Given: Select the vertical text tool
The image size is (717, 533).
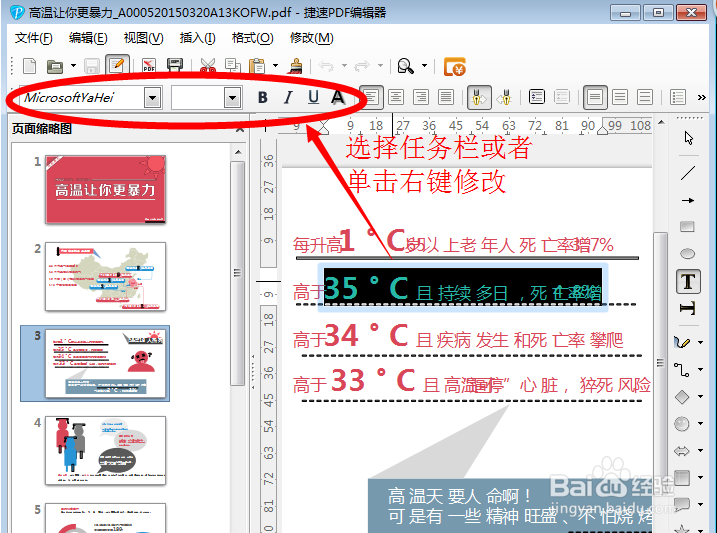Looking at the screenshot, I should [687, 308].
